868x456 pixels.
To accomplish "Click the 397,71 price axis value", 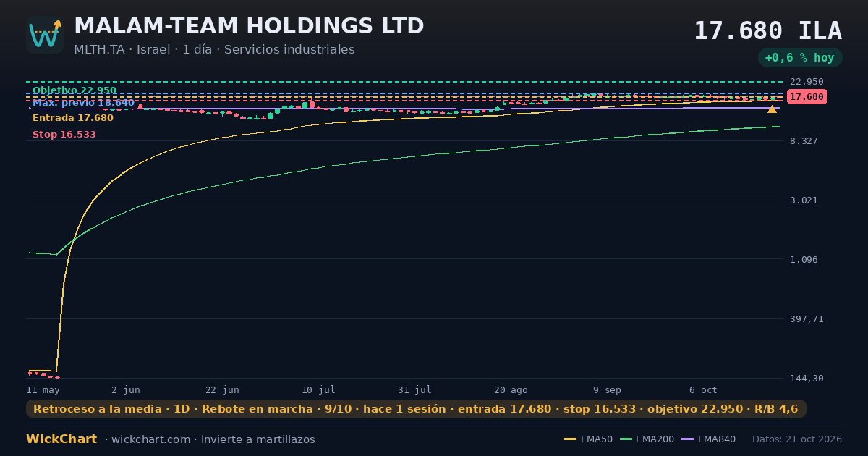I will point(807,319).
